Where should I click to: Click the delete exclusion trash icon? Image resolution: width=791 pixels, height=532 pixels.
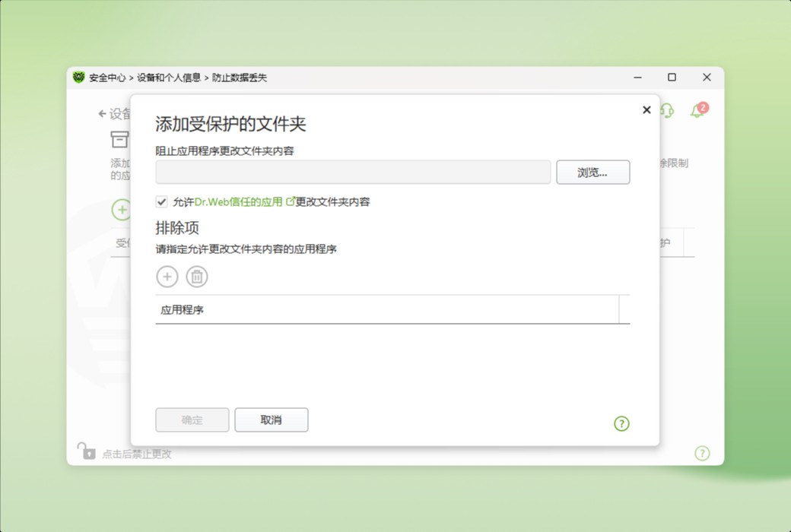tap(196, 277)
